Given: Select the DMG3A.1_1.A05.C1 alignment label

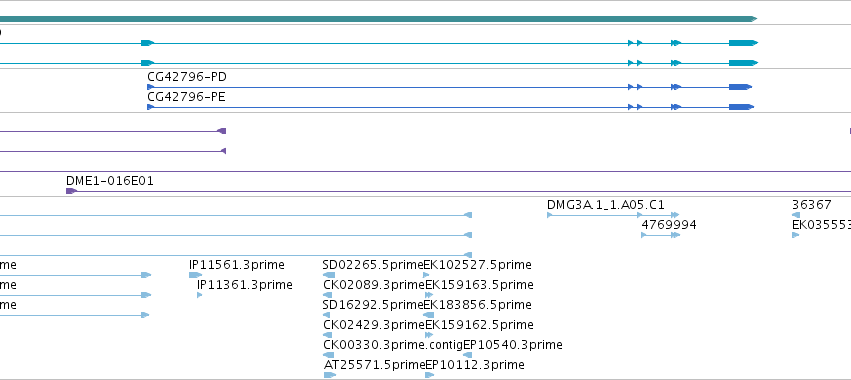Looking at the screenshot, I should coord(606,205).
